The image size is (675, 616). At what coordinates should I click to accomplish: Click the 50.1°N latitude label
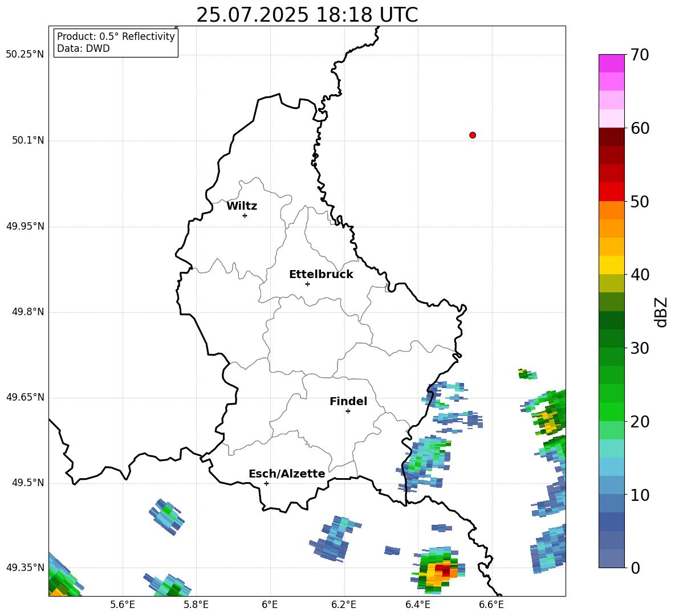click(28, 140)
